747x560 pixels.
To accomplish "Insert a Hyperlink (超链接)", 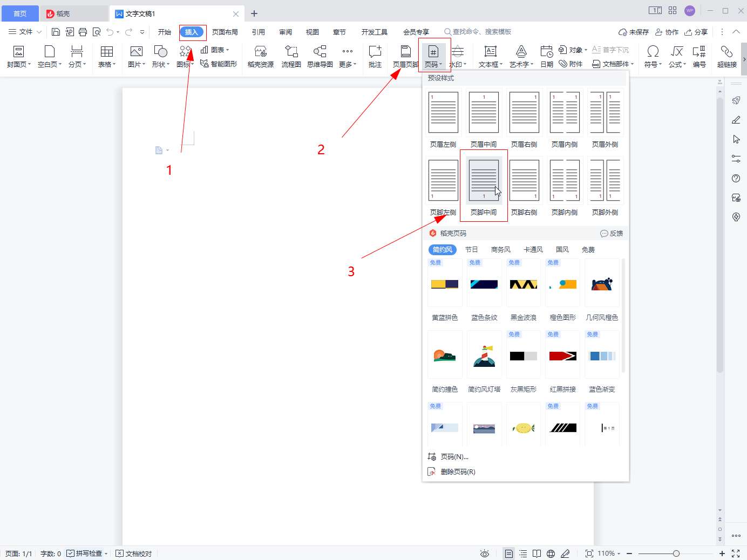I will (727, 57).
